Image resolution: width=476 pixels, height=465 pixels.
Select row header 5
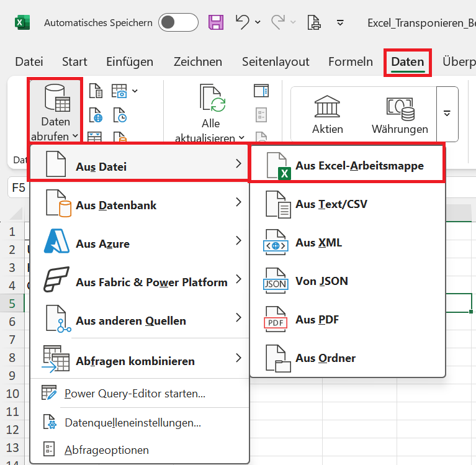point(12,304)
